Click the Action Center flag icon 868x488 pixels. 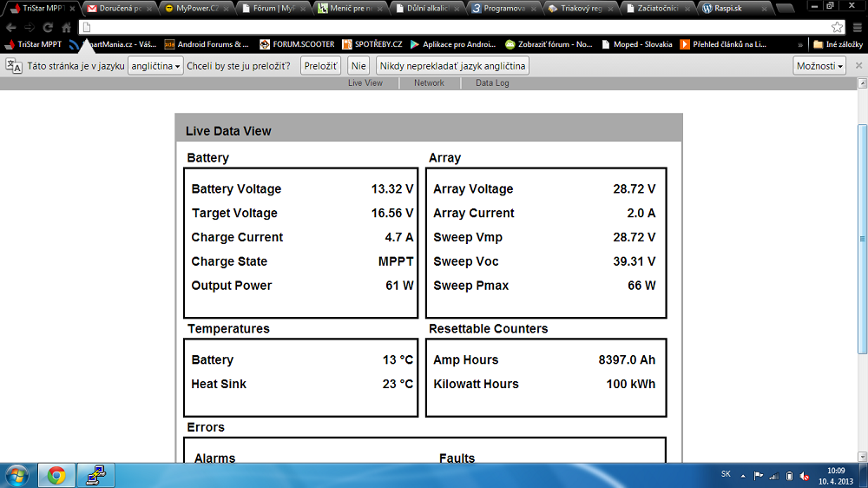pyautogui.click(x=759, y=477)
